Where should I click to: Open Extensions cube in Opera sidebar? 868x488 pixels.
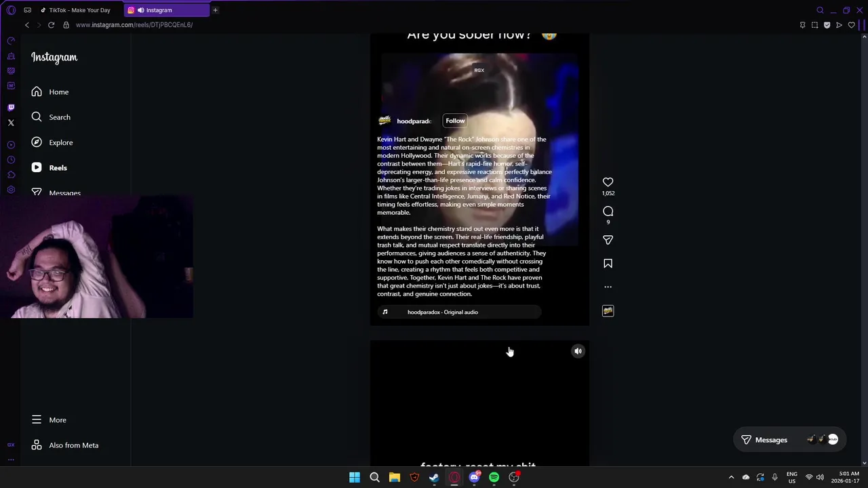tap(11, 175)
